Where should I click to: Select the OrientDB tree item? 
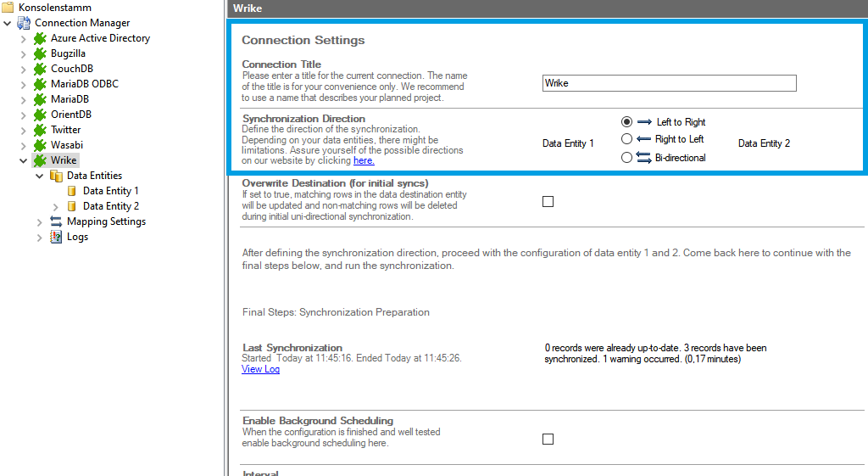pos(70,115)
